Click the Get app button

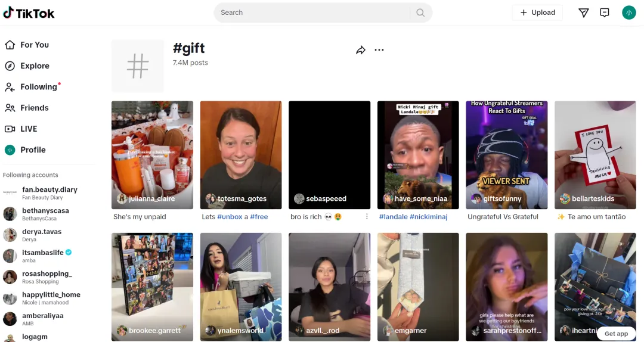point(616,334)
